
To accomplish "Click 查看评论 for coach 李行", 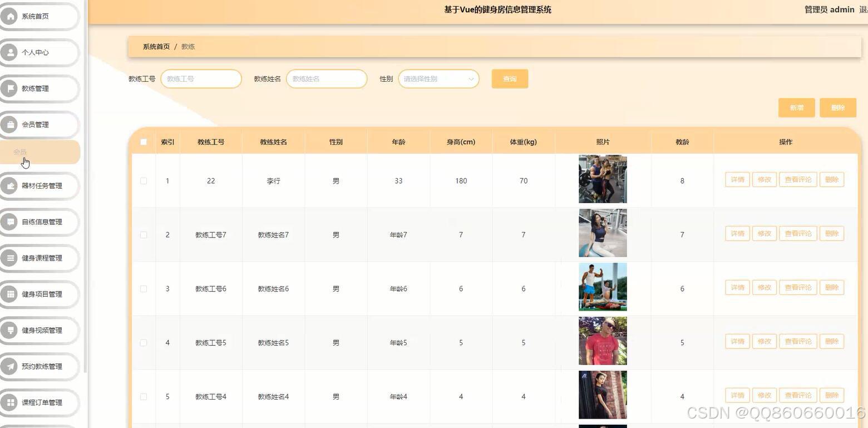I will (x=798, y=180).
